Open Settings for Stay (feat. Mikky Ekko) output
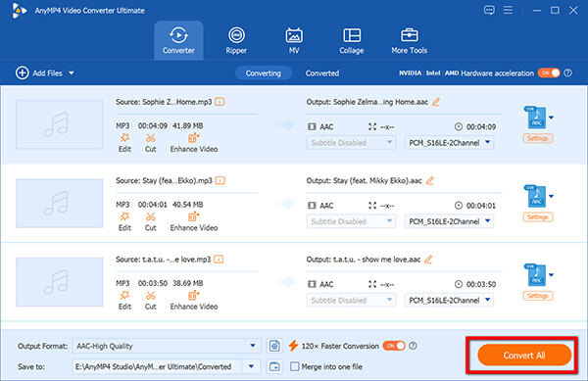The image size is (588, 381). (x=538, y=216)
